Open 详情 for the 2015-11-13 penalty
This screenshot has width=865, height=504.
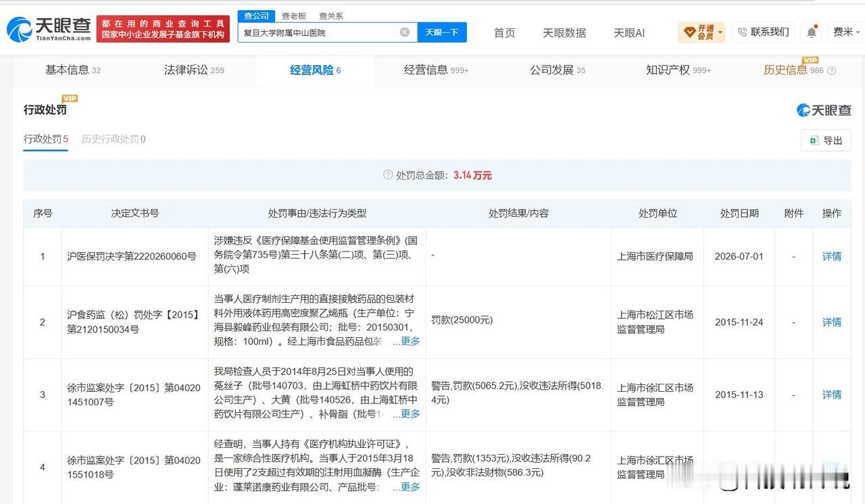coord(832,395)
